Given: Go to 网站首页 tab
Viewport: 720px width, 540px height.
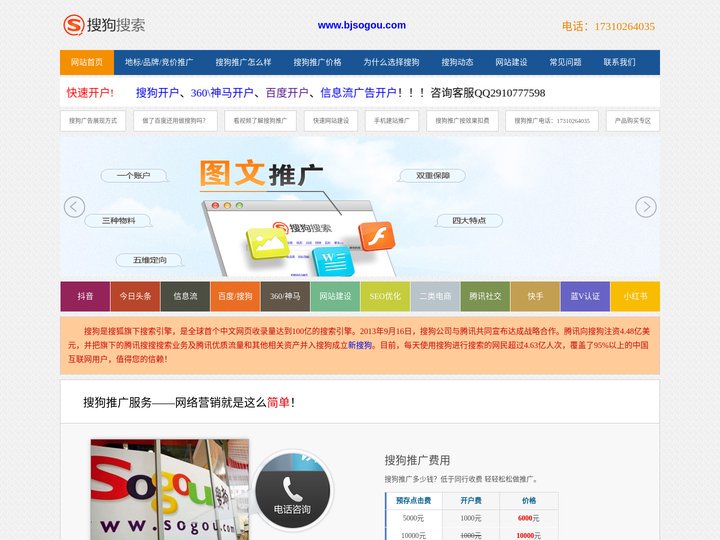Looking at the screenshot, I should click(x=87, y=62).
